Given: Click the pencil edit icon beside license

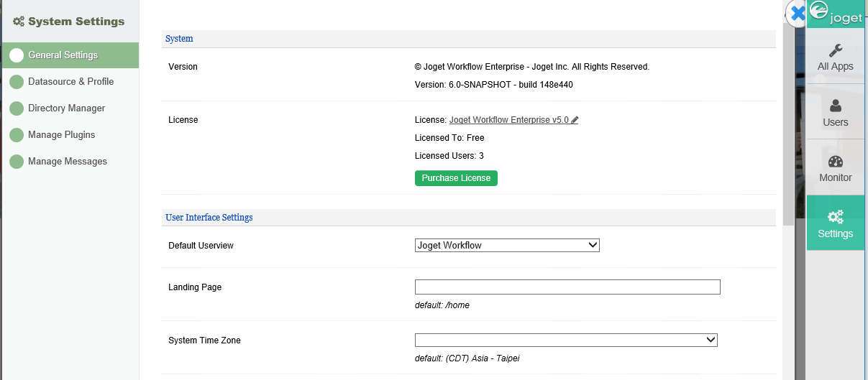Looking at the screenshot, I should coord(575,121).
